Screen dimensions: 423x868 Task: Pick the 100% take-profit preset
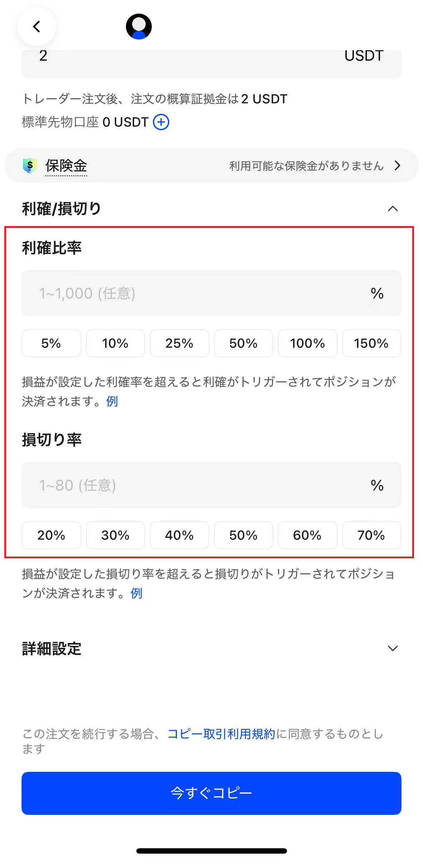307,343
